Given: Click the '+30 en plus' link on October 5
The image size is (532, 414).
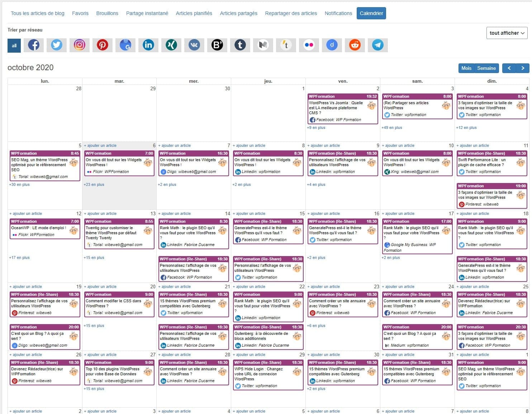Looking at the screenshot, I should click(19, 184).
